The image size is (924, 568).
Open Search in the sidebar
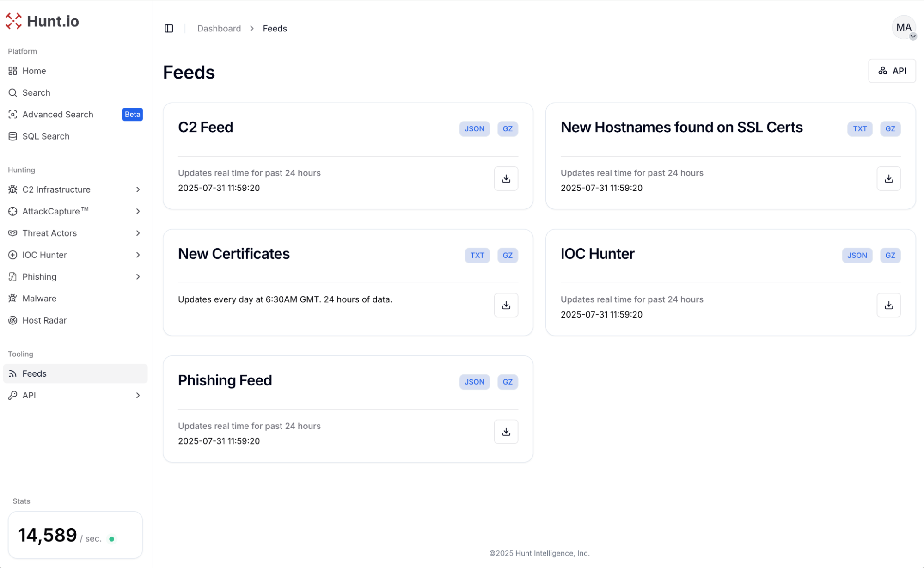pos(75,92)
